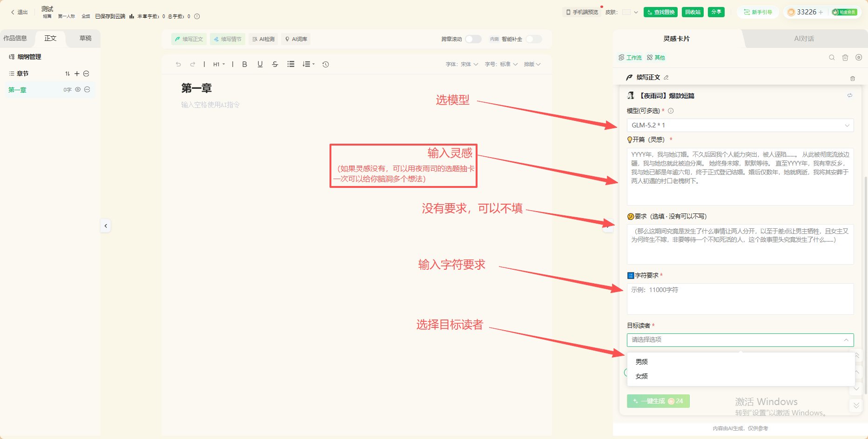Undo the last edit

(178, 64)
